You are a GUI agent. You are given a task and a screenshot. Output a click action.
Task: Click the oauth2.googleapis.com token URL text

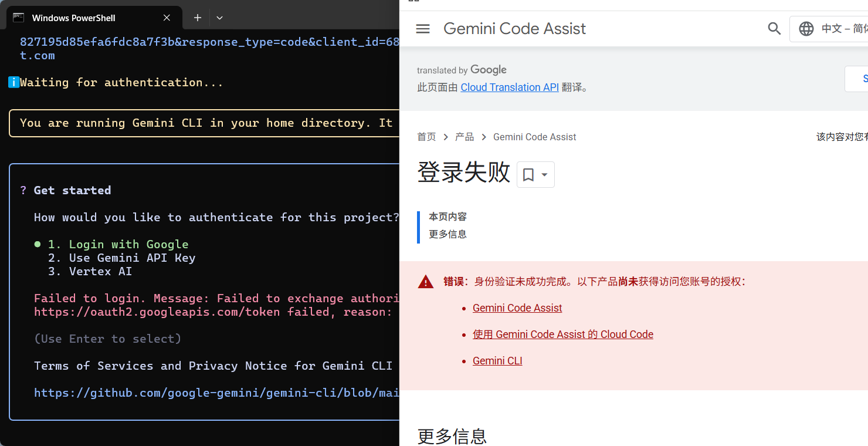[x=157, y=312]
